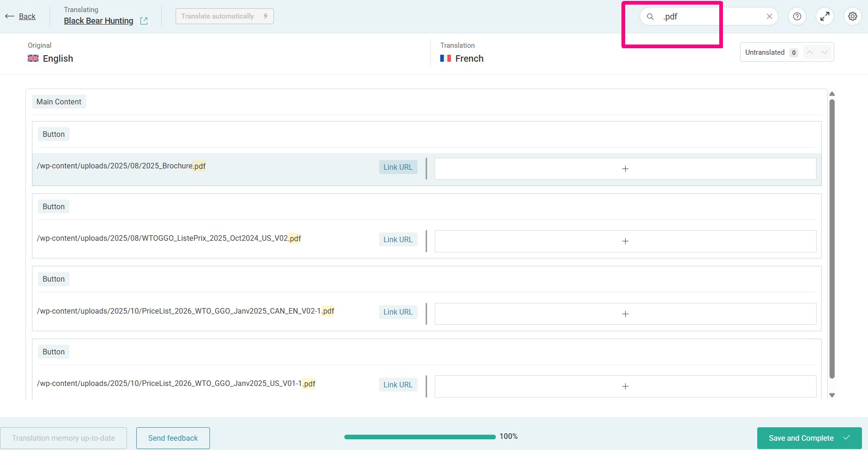Click the Translate automatically button
Image resolution: width=868 pixels, height=450 pixels.
[224, 16]
